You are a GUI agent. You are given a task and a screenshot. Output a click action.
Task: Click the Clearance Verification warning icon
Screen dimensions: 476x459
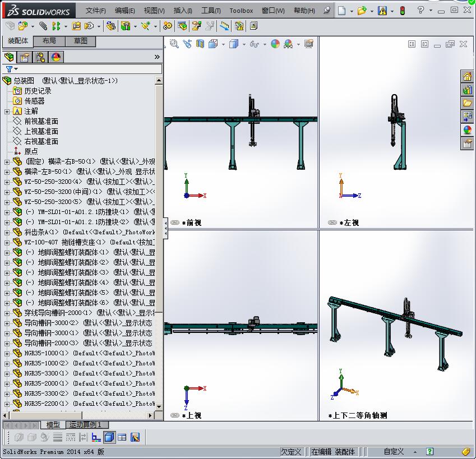pos(239,26)
